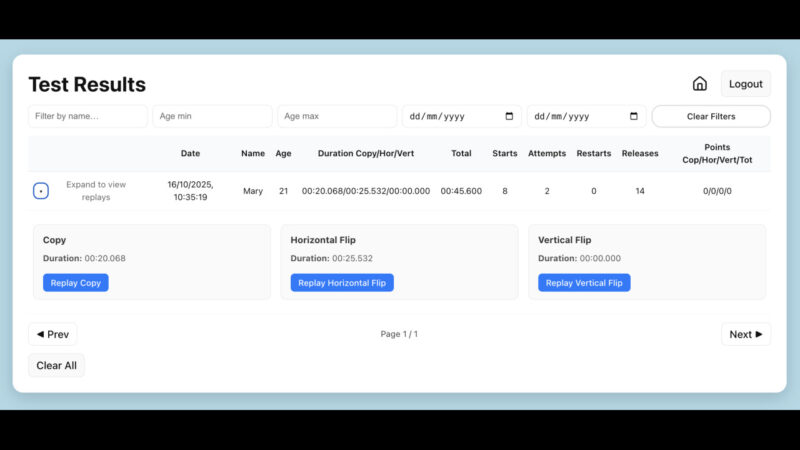
Task: Select the Releases column header
Action: (x=640, y=154)
